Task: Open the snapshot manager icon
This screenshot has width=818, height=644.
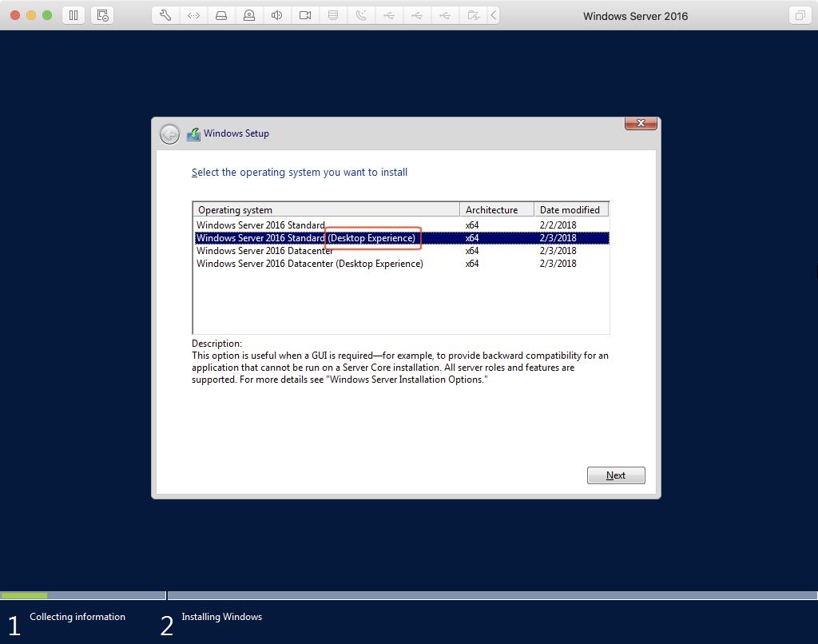Action: [102, 15]
